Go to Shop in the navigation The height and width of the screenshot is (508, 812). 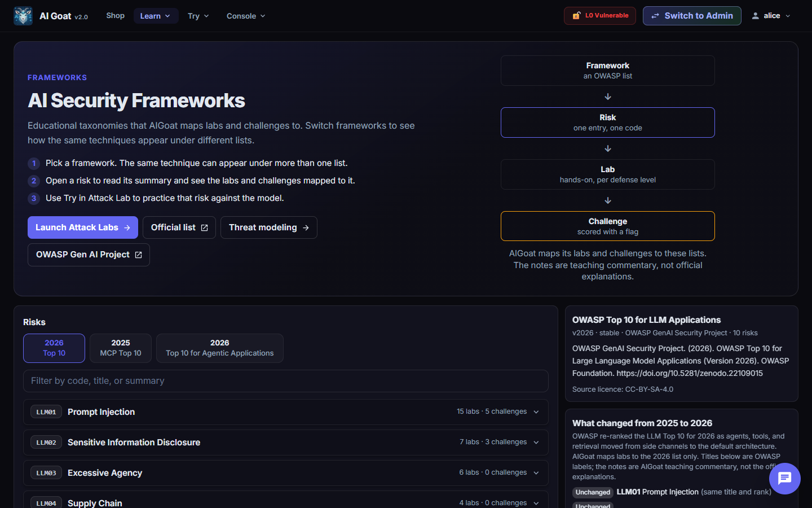point(115,15)
